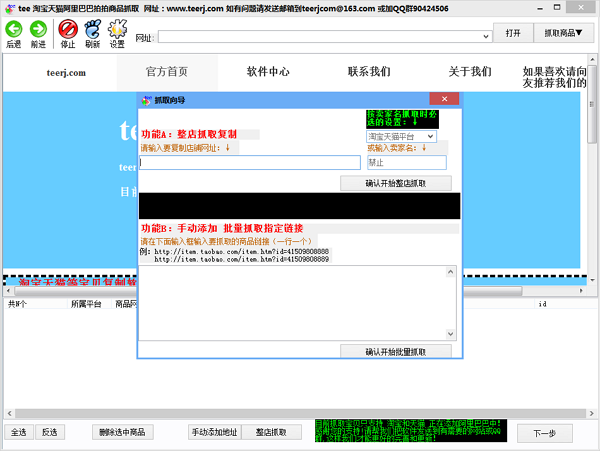Screen dimensions: 600x451
Task: Focus the shop URL input under 功能A
Action: [x=250, y=163]
